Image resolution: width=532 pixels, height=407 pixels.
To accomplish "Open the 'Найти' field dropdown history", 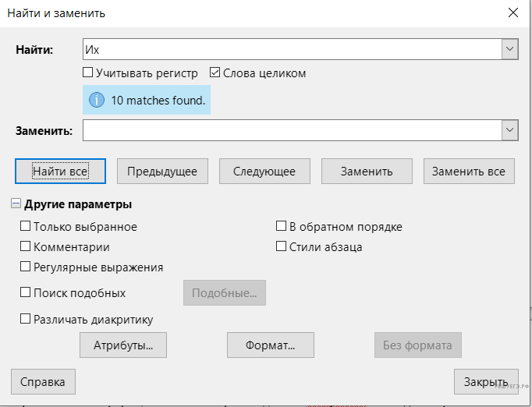I will click(510, 50).
